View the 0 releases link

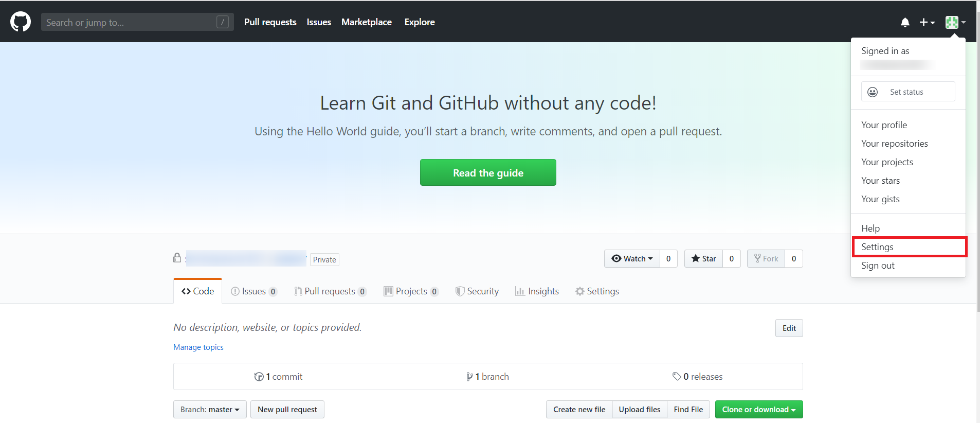(x=697, y=377)
